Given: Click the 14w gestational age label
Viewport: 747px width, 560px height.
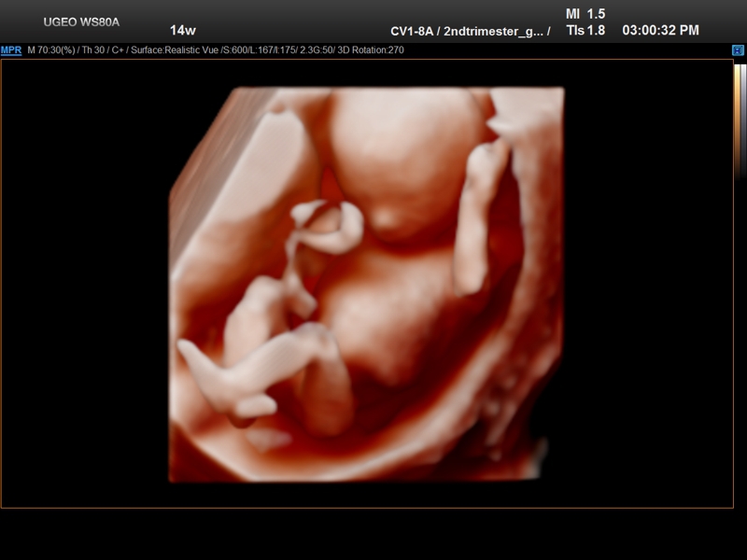Looking at the screenshot, I should coord(182,30).
